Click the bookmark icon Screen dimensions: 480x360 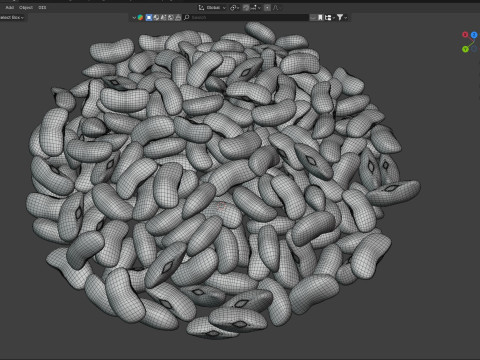coord(320,17)
